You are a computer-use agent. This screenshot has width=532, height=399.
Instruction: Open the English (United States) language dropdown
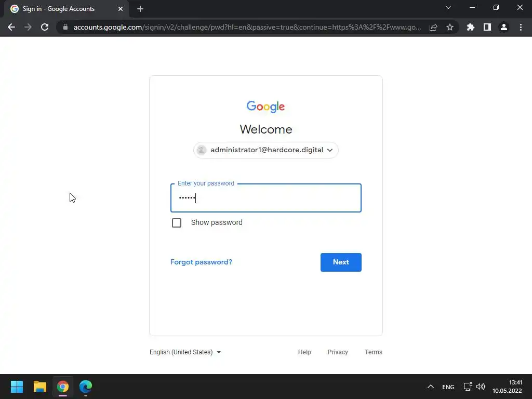click(x=185, y=352)
